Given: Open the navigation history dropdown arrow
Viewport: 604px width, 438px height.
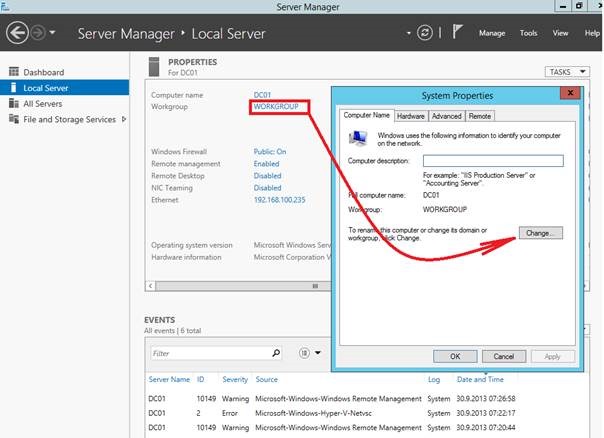Looking at the screenshot, I should [52, 33].
